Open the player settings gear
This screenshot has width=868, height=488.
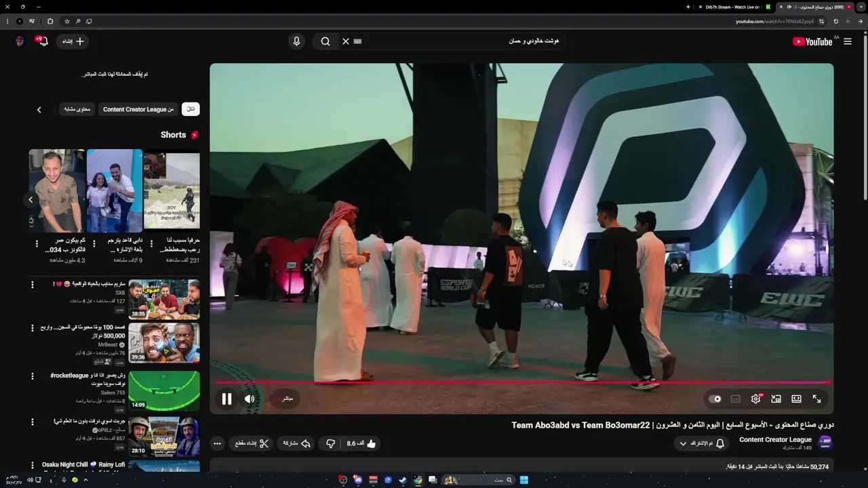755,399
